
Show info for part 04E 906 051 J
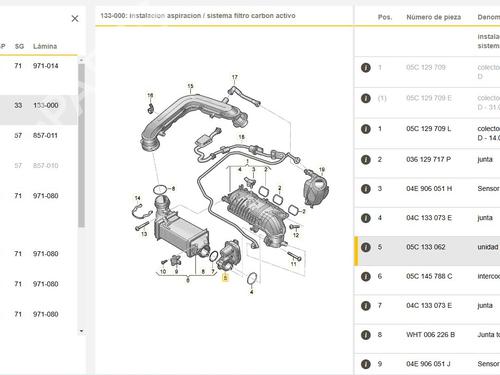click(366, 364)
